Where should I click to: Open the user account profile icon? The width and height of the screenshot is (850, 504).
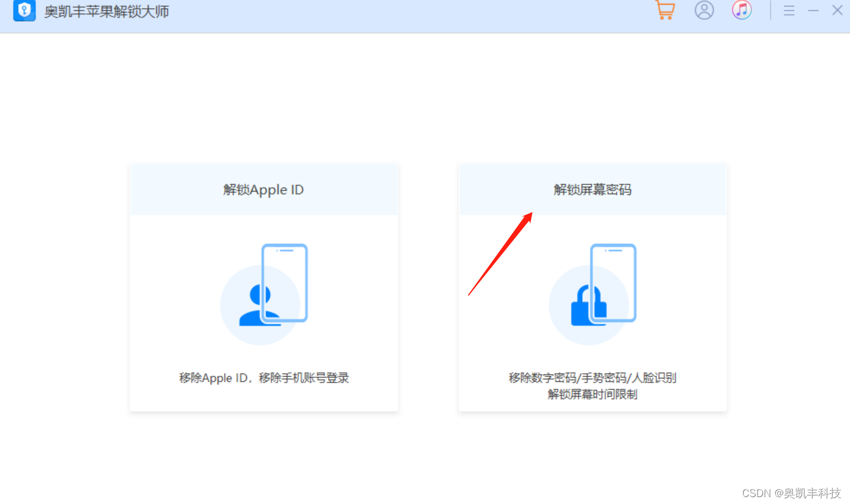704,10
